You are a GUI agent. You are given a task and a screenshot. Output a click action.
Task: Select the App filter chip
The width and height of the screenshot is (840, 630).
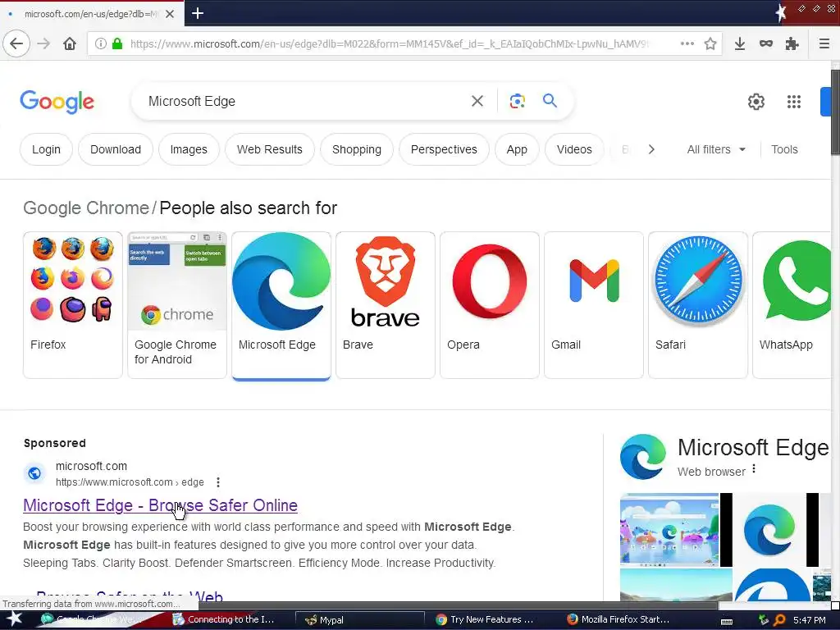coord(517,149)
